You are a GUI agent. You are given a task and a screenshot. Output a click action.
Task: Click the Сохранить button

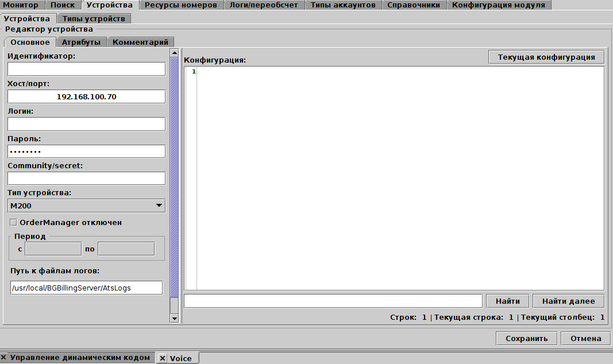pos(526,338)
